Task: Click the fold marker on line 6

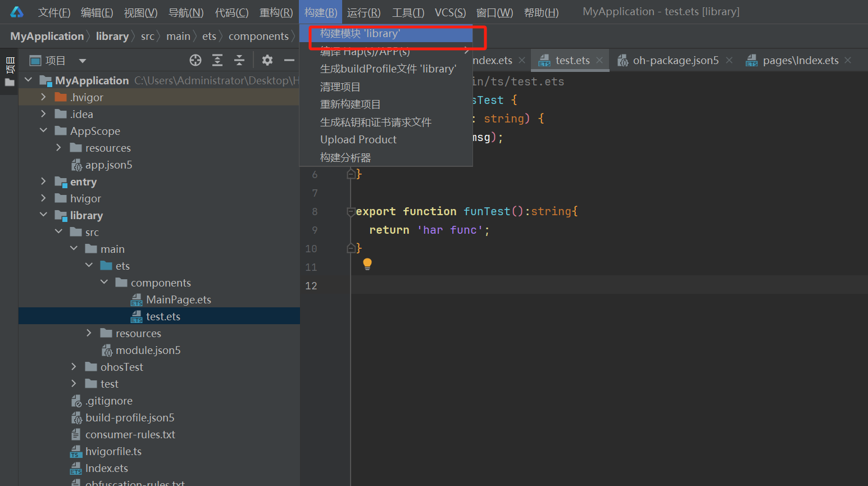Action: 351,174
